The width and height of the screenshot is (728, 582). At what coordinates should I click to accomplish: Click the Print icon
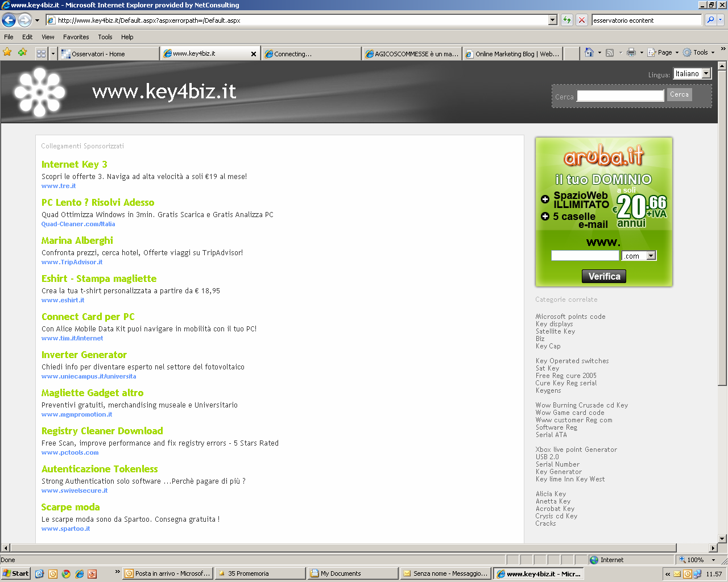(x=631, y=52)
